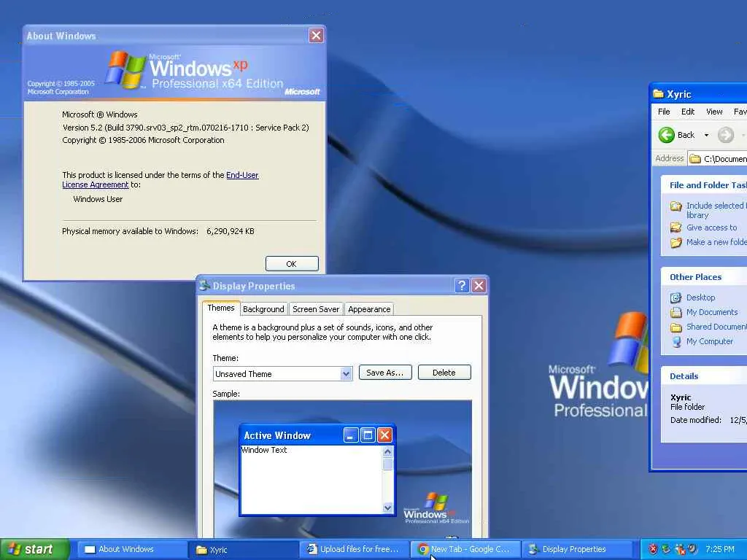The width and height of the screenshot is (747, 560).
Task: Click the Desktop icon under Other Places
Action: click(676, 298)
